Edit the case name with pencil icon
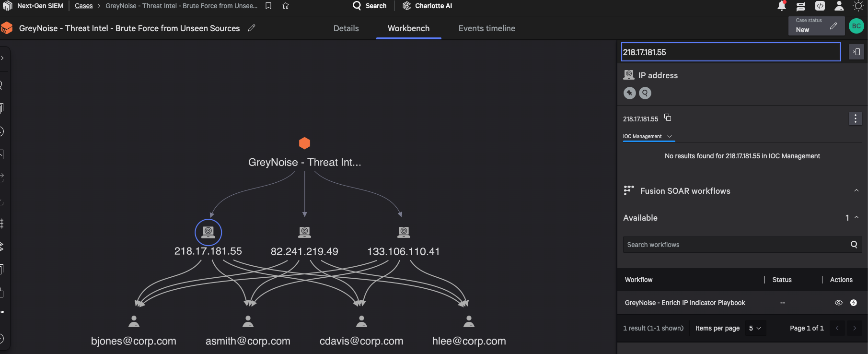 [252, 28]
